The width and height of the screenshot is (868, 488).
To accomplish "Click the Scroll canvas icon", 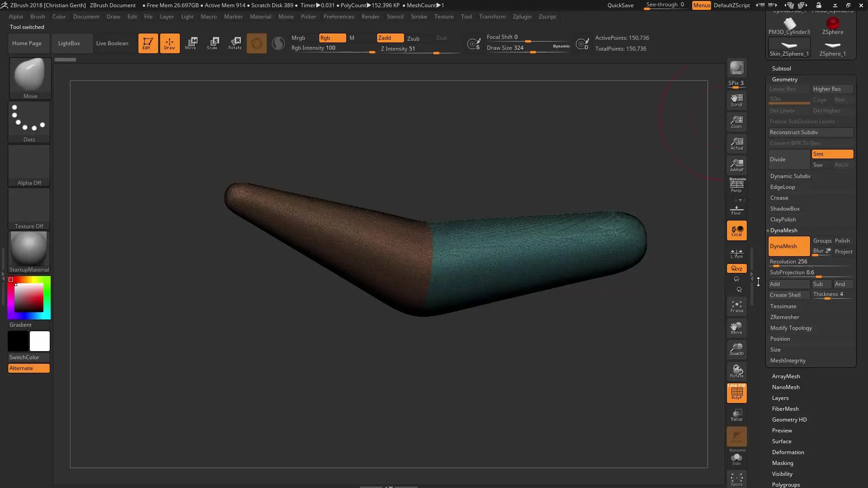I will (736, 100).
